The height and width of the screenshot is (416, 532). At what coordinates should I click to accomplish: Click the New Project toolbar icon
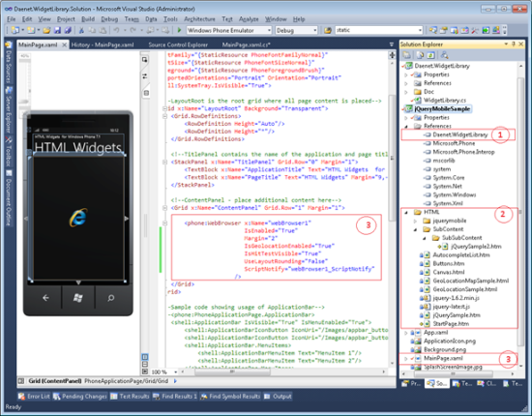15,30
